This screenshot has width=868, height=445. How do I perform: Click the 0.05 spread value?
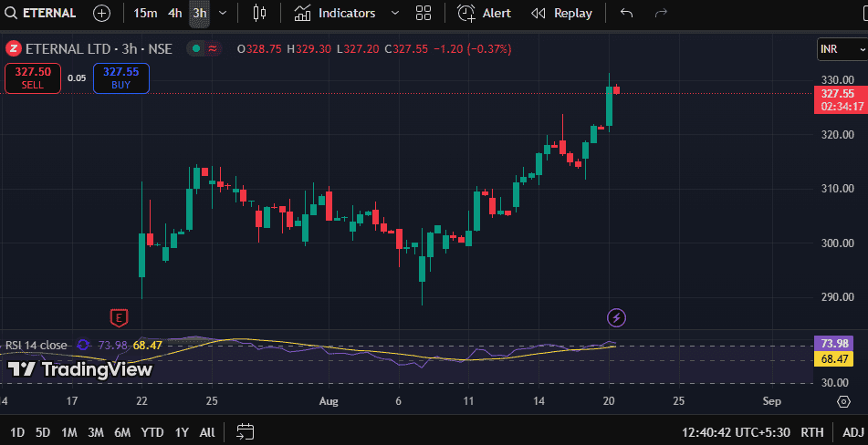coord(77,78)
